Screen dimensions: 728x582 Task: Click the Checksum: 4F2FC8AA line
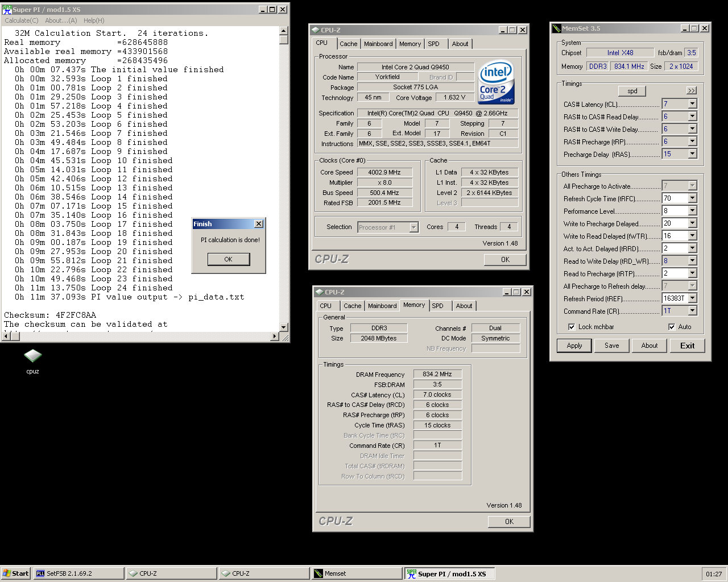[50, 315]
